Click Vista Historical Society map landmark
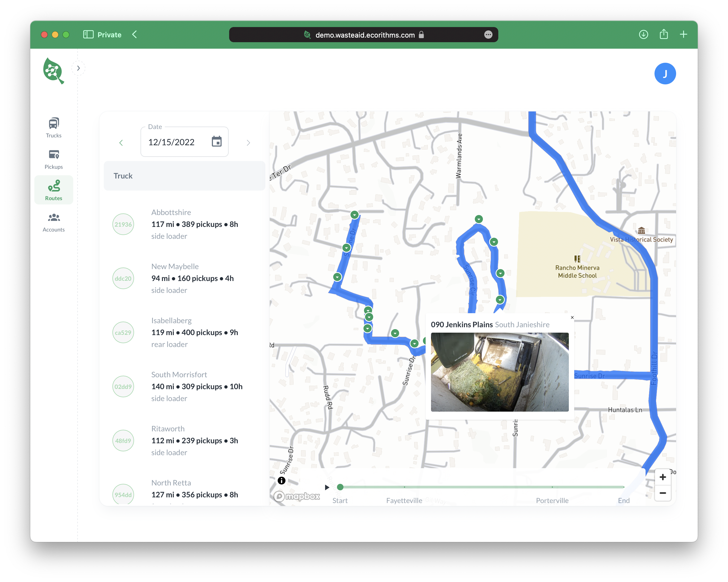 [x=641, y=235]
